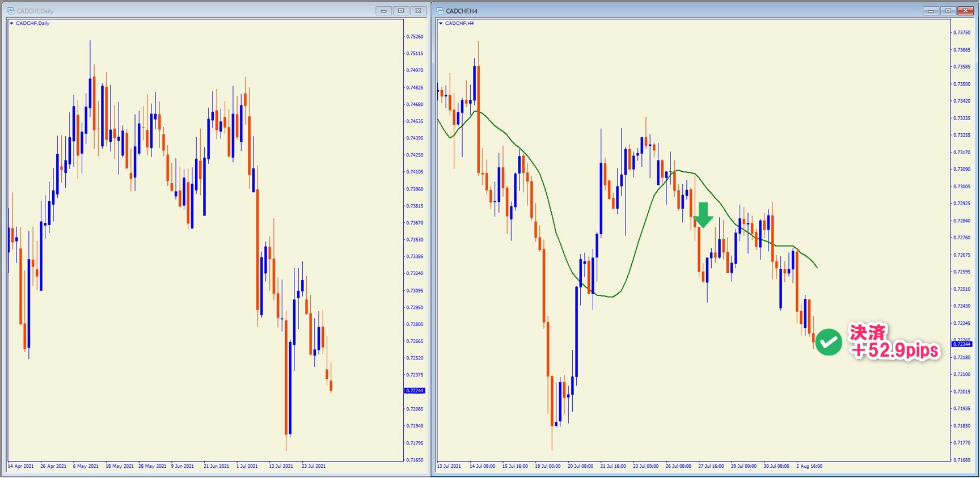Click the 0.73240 price label on Daily axis

coord(415,273)
